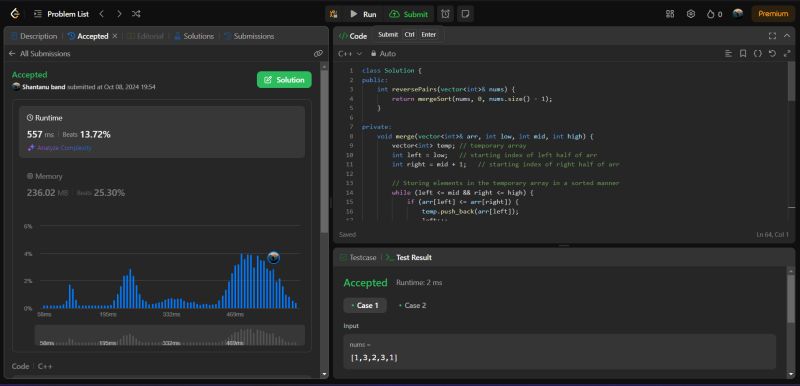This screenshot has height=386, width=800.
Task: Open the settings gear icon
Action: pyautogui.click(x=691, y=14)
